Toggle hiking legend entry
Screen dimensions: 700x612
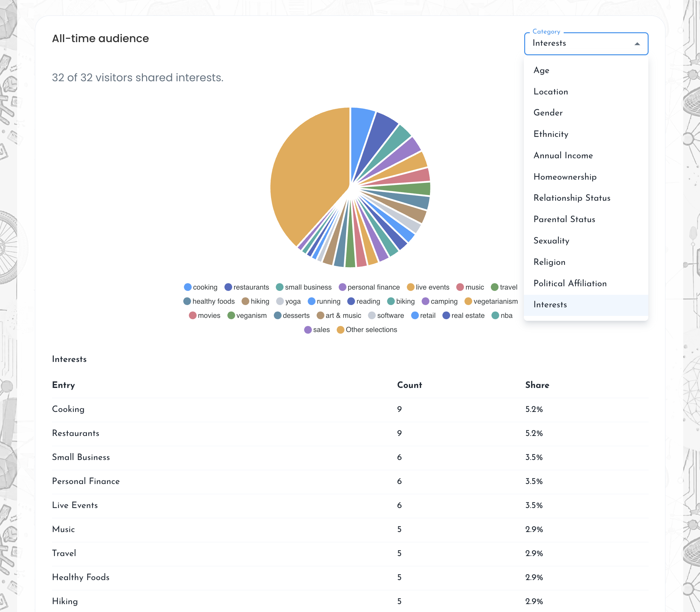(256, 301)
